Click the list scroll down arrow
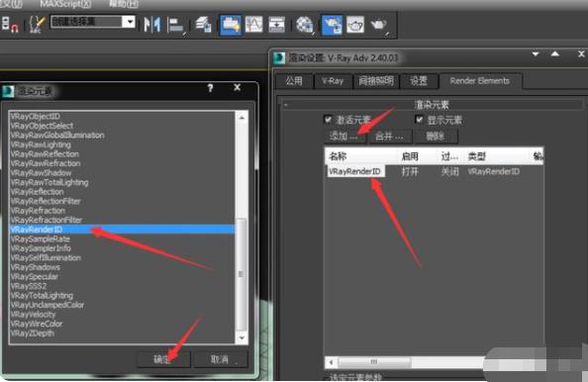Screen dimensions: 588x382 [242, 337]
